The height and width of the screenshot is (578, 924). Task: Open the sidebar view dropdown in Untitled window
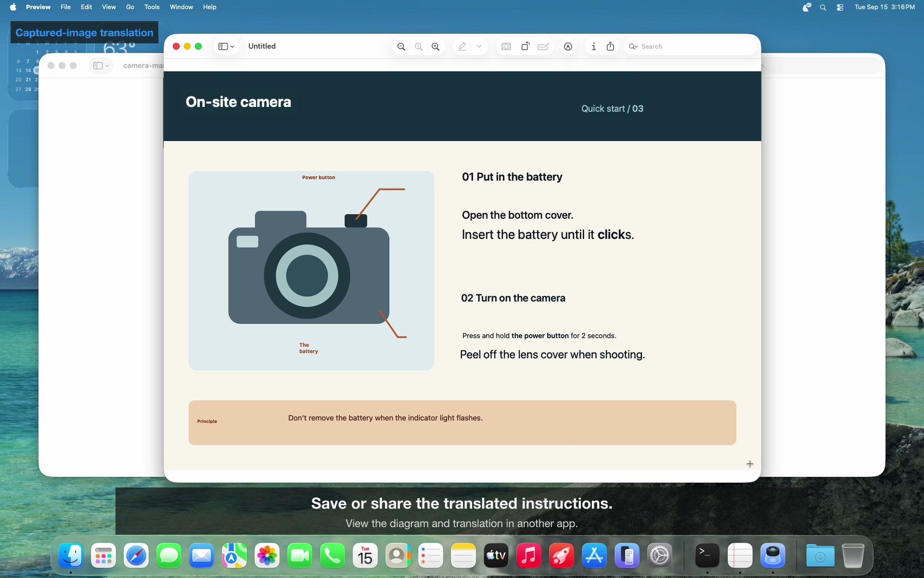[x=226, y=47]
